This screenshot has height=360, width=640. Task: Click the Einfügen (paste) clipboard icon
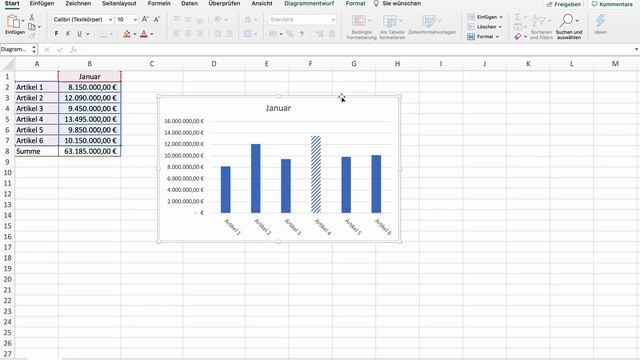coord(13,21)
